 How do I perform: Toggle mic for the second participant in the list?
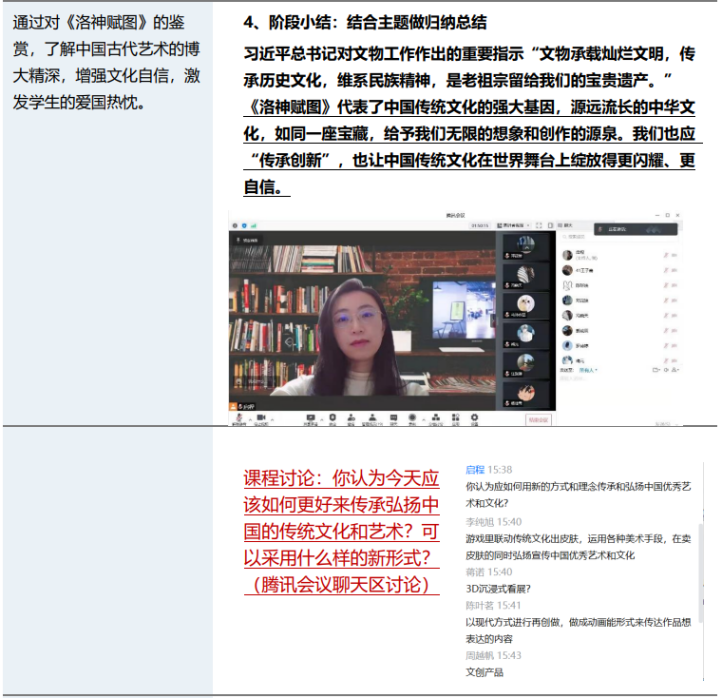pos(665,270)
